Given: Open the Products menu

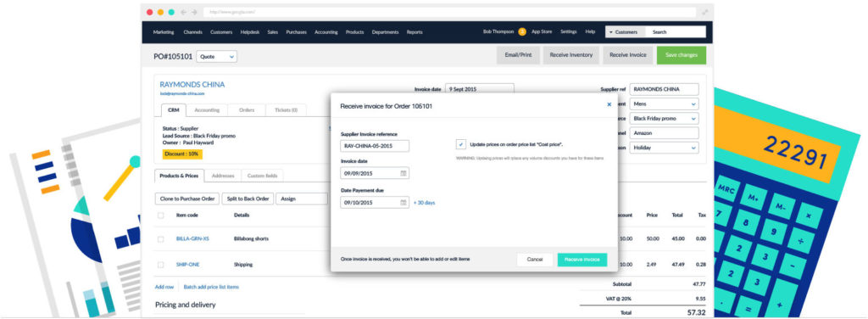Looking at the screenshot, I should click(x=355, y=32).
